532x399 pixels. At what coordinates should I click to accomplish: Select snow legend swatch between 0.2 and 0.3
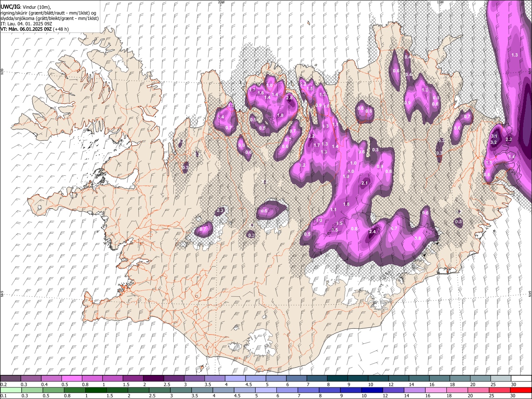[x=11, y=378]
